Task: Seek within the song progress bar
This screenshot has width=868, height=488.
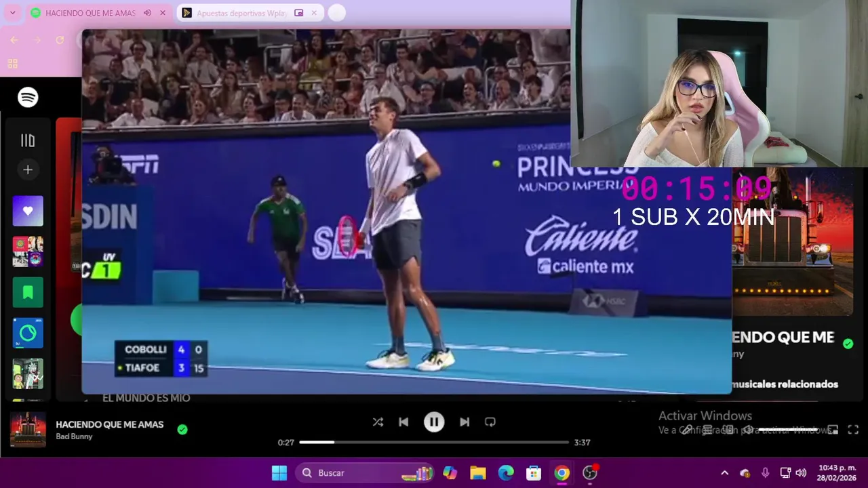Action: coord(434,442)
